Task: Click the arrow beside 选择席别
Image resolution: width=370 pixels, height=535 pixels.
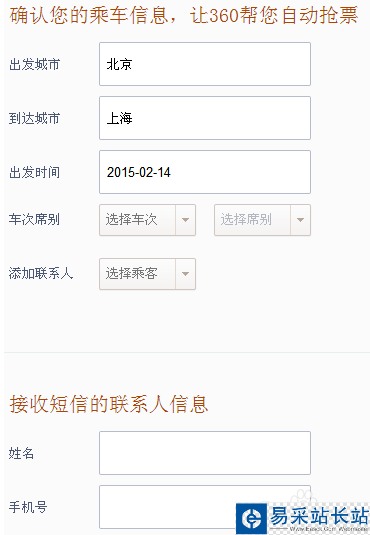Action: point(300,220)
